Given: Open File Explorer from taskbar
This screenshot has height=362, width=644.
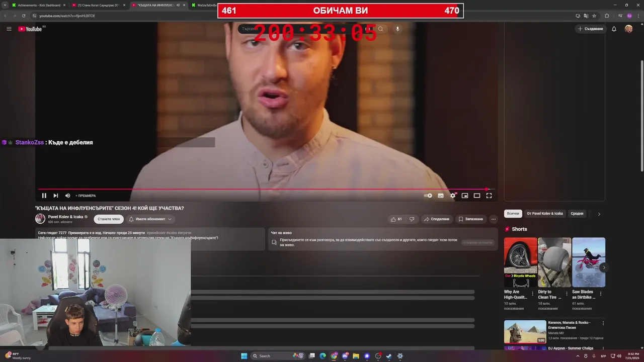Looking at the screenshot, I should [x=356, y=356].
